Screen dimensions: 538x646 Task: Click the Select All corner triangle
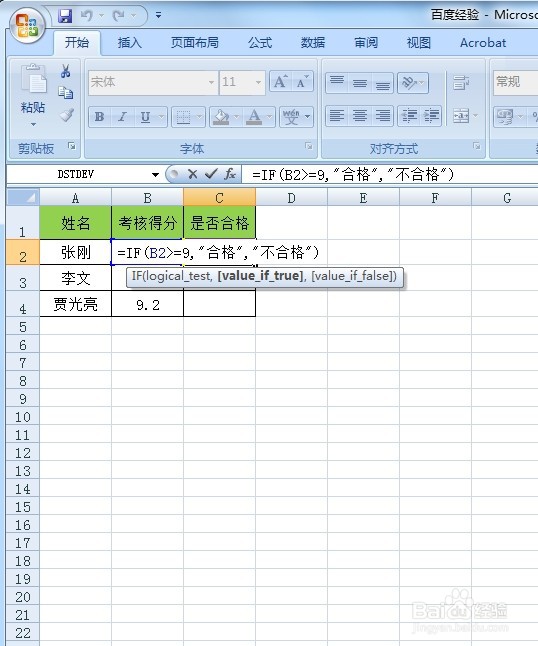click(23, 197)
